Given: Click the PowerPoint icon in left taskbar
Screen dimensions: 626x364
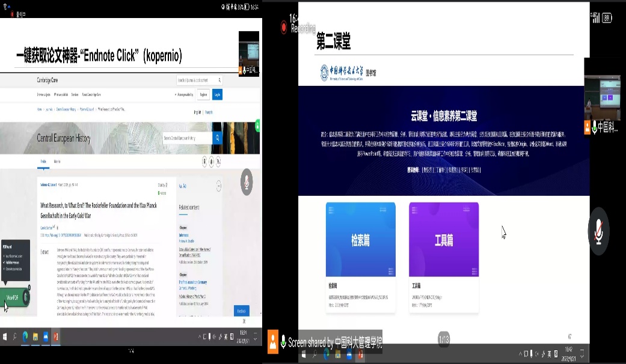Looking at the screenshot, I should pyautogui.click(x=56, y=336).
